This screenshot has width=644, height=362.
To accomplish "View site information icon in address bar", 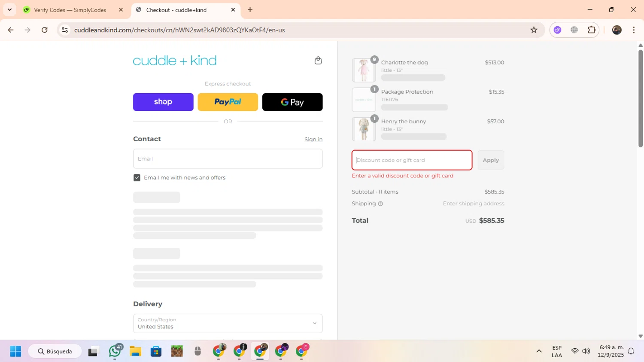I will tap(65, 30).
